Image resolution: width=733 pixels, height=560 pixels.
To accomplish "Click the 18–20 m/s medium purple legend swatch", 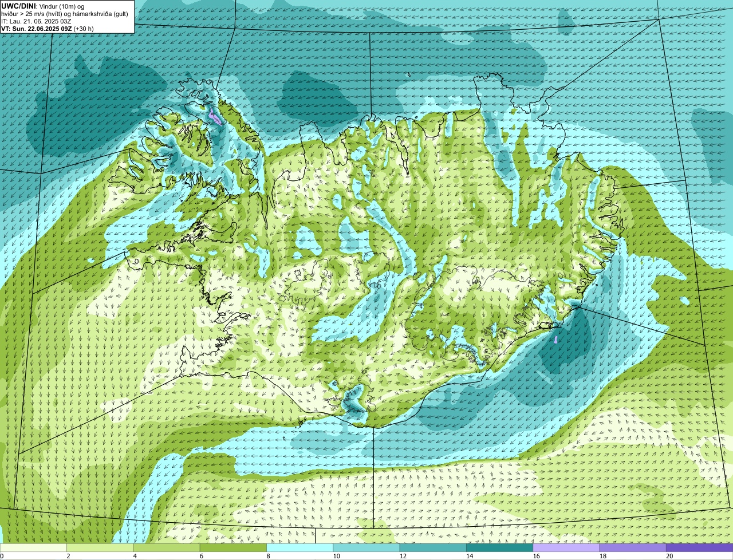I will [633, 547].
